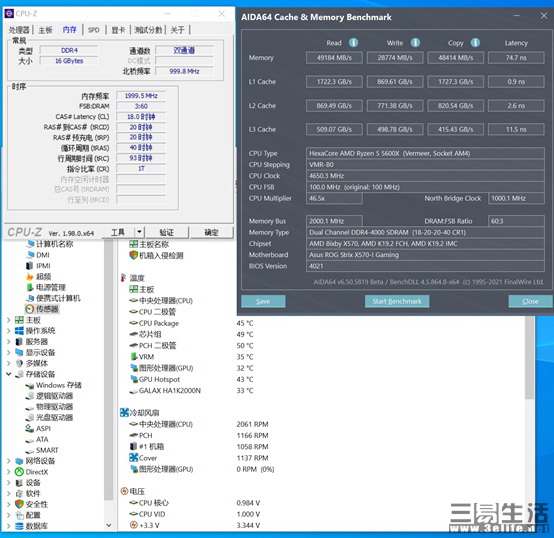Click Save in AIDA64 benchmark window
554x538 pixels.
click(x=263, y=301)
